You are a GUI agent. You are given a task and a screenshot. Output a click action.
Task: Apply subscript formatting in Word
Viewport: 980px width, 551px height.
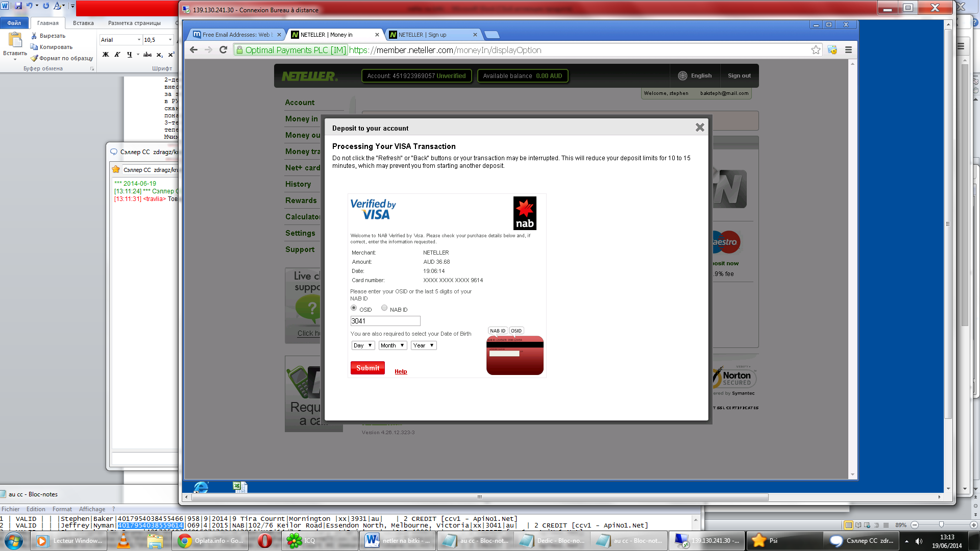click(x=160, y=55)
